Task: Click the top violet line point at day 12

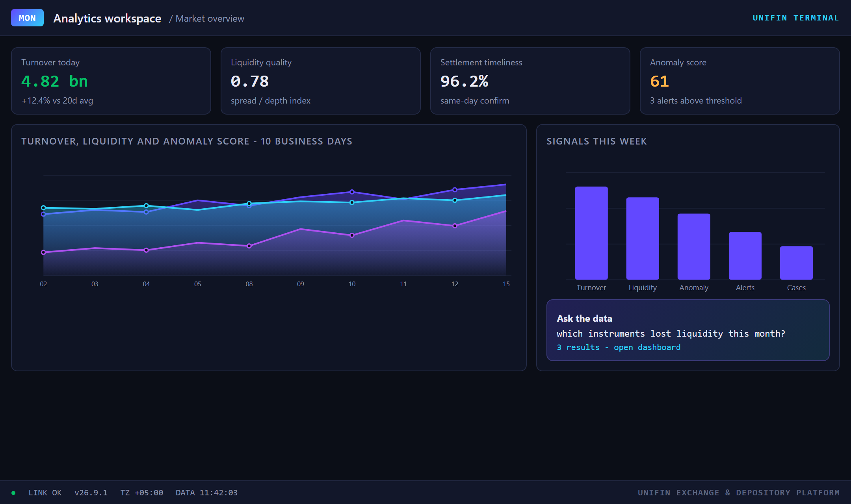Action: coord(455,190)
